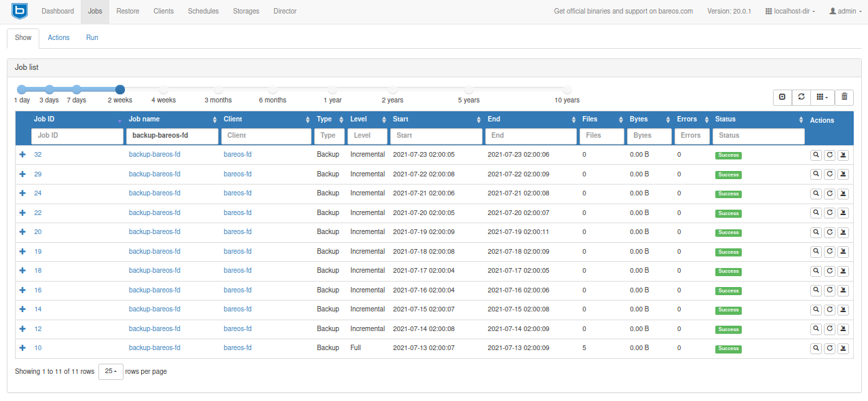Viewport: 868px width, 401px height.
Task: Open the columns visibility dropdown
Action: coord(822,97)
